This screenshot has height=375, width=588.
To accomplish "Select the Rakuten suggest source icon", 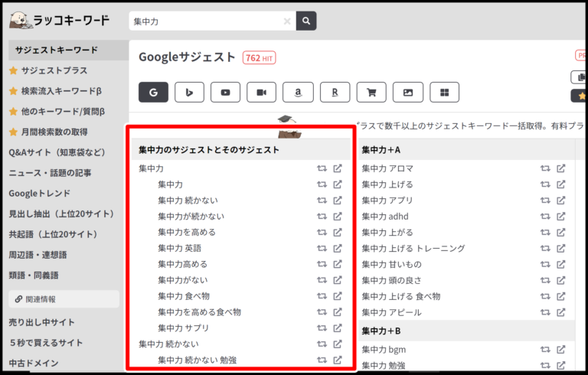I will click(335, 93).
